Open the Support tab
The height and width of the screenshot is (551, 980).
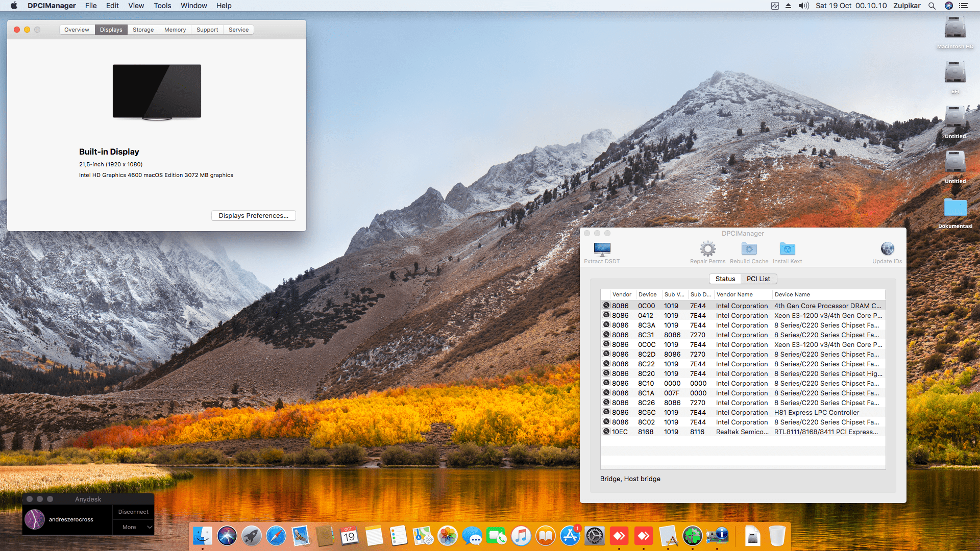tap(207, 30)
